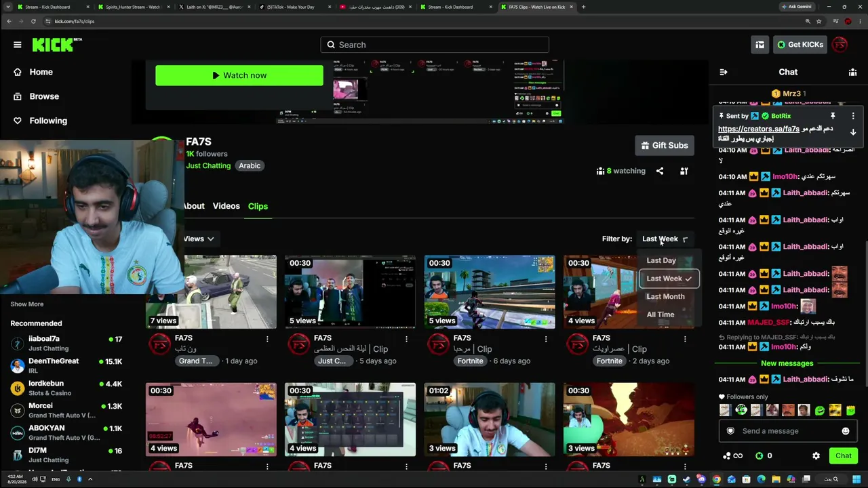This screenshot has height=488, width=868.
Task: Open the creators.sa/fa7s link
Action: [758, 129]
